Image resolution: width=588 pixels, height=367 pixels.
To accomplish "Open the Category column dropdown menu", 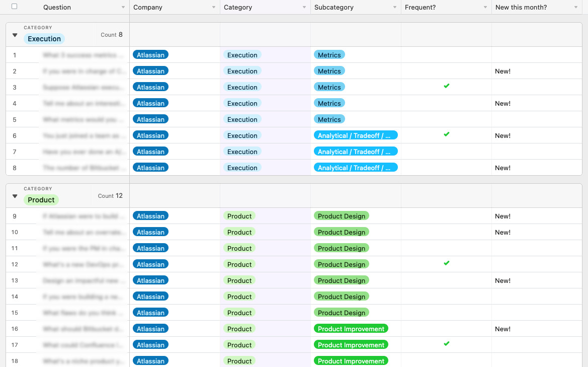I will 304,7.
